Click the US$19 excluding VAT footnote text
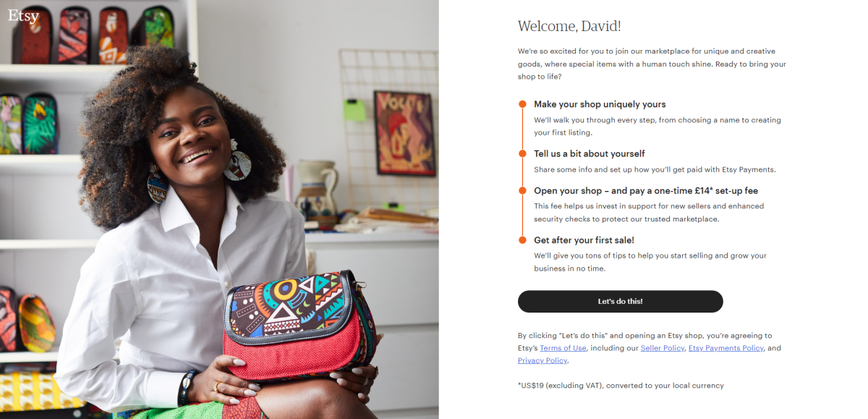 pyautogui.click(x=621, y=386)
